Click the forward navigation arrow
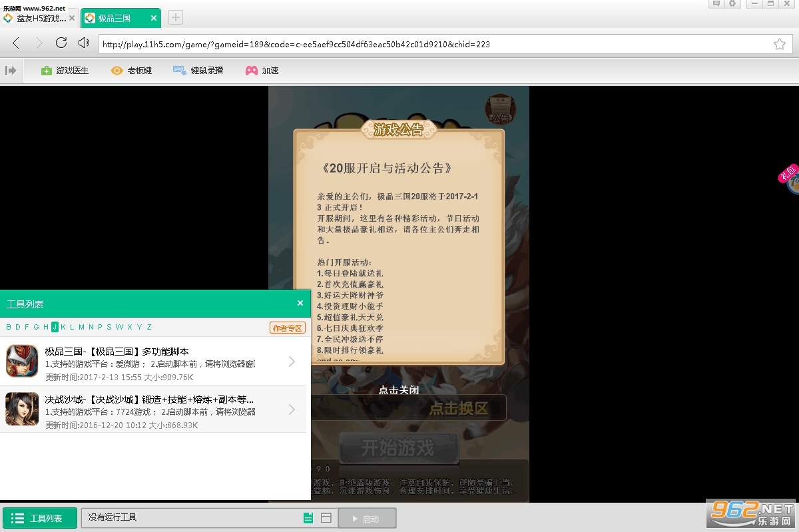Screen dimensions: 799x532 (x=39, y=43)
